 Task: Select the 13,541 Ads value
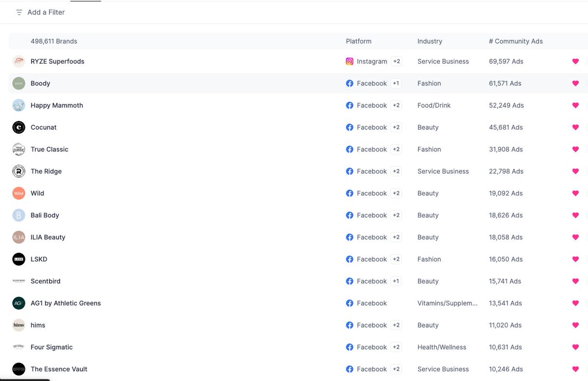(506, 303)
